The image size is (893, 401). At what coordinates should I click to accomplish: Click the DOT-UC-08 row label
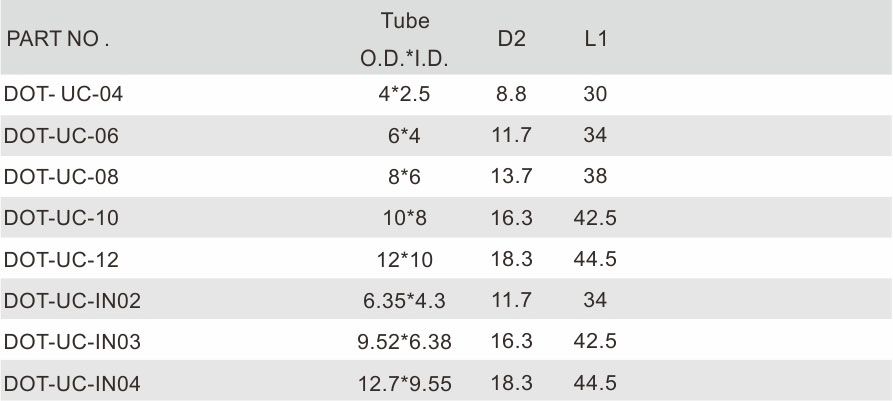point(61,177)
